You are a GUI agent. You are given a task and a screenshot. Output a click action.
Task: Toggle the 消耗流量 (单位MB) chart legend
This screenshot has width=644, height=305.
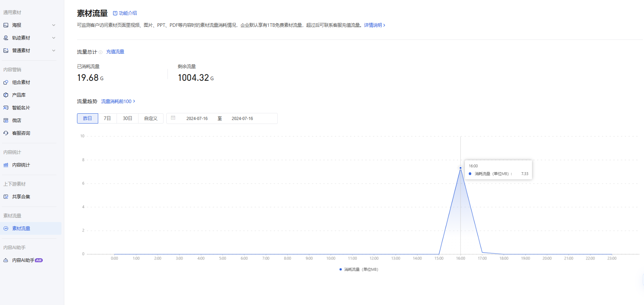(x=359, y=269)
